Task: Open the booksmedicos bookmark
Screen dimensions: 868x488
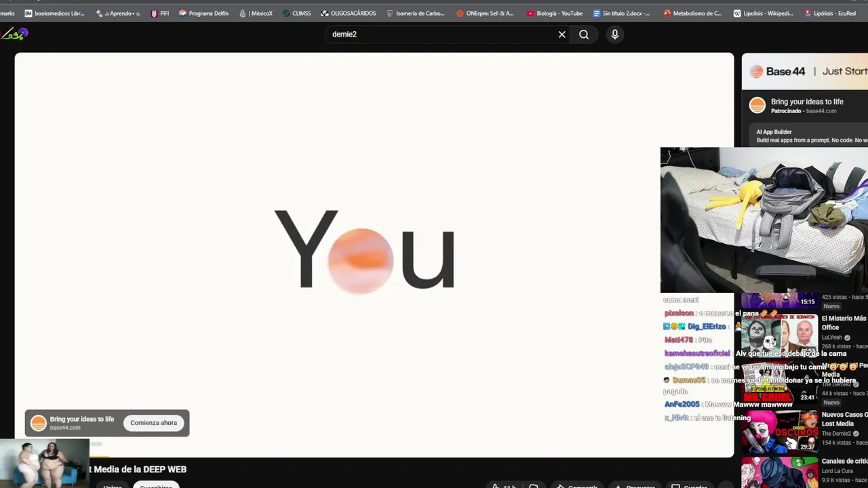Action: [x=54, y=13]
